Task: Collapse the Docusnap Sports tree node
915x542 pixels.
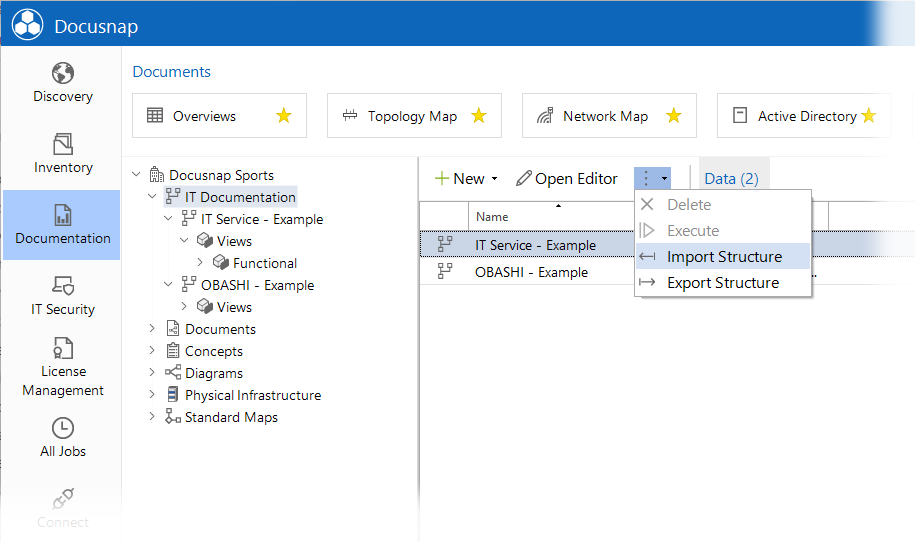Action: point(136,174)
